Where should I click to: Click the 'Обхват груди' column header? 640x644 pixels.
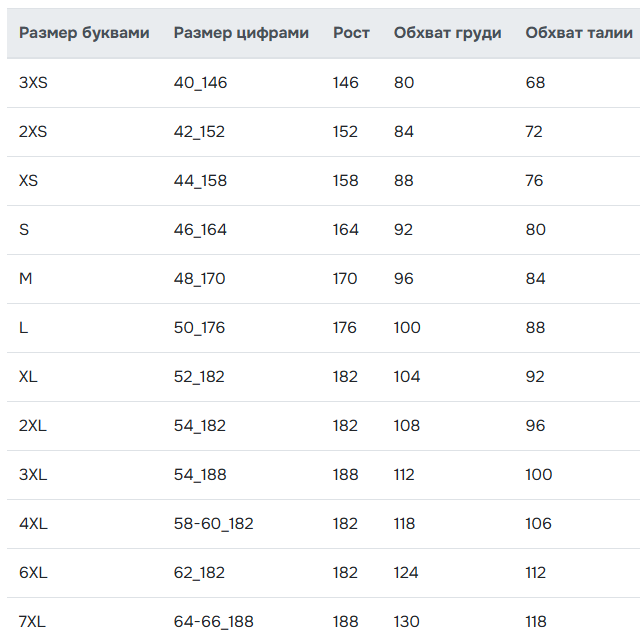pos(448,33)
